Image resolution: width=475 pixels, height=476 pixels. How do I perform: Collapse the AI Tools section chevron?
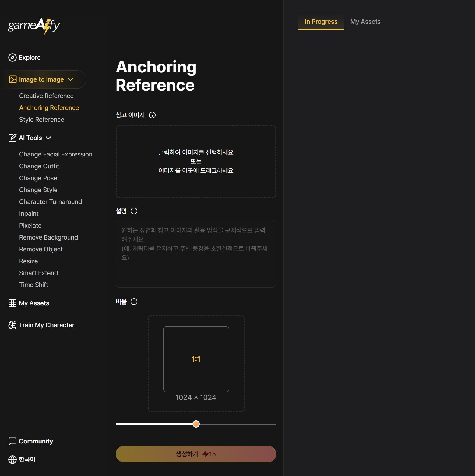click(x=48, y=138)
